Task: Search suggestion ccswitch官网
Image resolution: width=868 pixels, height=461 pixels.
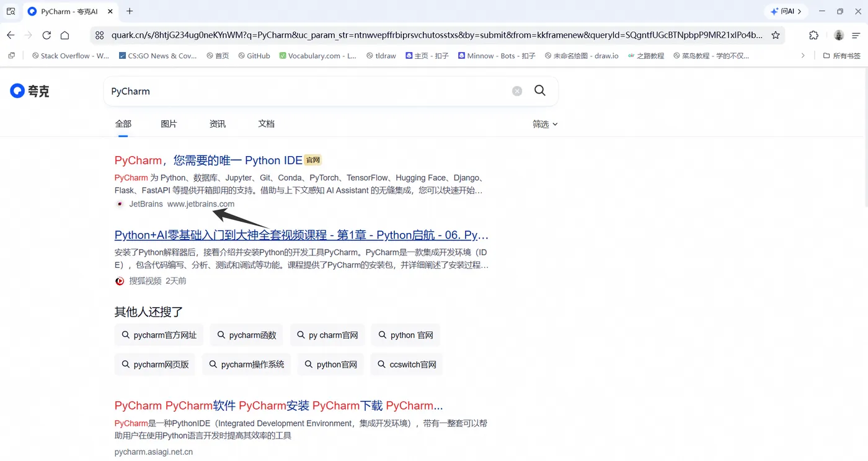Action: 407,364
